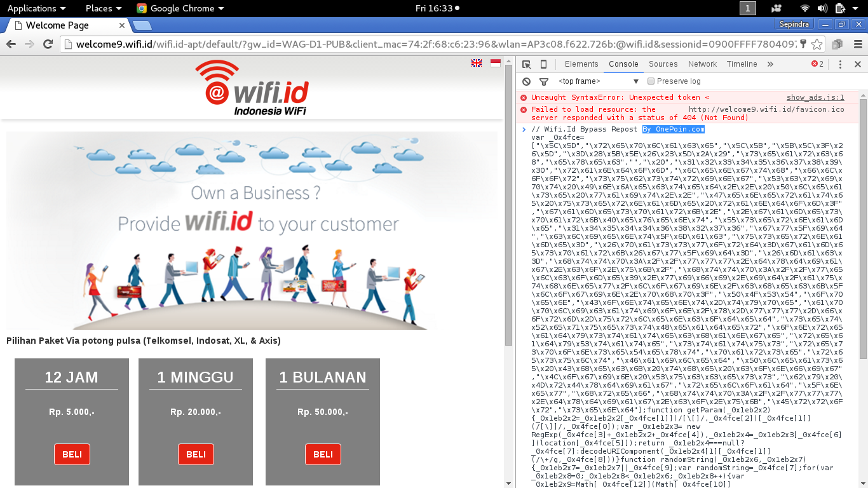868x488 pixels.
Task: Open the favicon.ico URL link in console
Action: click(x=766, y=109)
